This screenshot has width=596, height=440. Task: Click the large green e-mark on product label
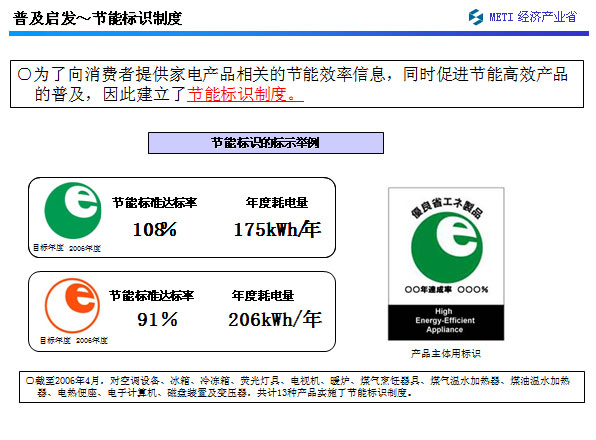coord(447,247)
